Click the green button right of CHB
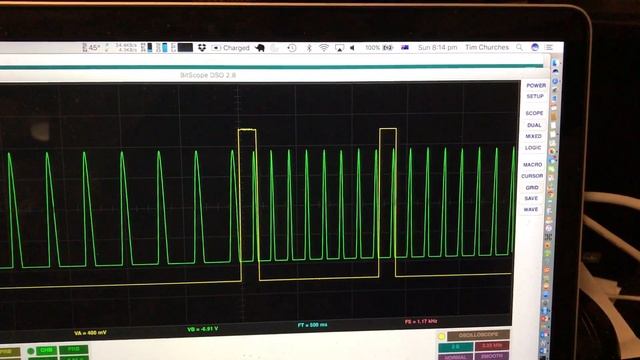 (x=73, y=349)
